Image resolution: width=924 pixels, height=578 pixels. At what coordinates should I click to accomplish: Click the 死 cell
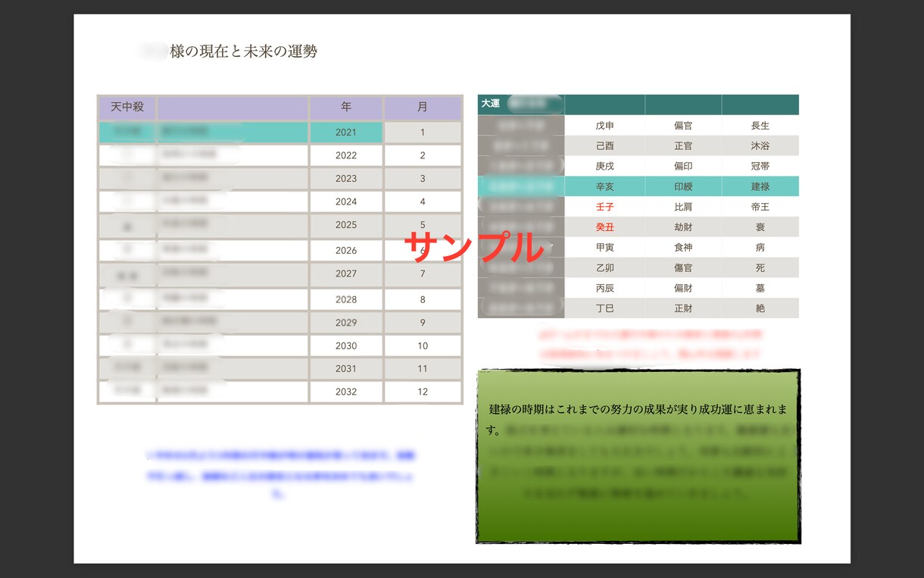[760, 267]
